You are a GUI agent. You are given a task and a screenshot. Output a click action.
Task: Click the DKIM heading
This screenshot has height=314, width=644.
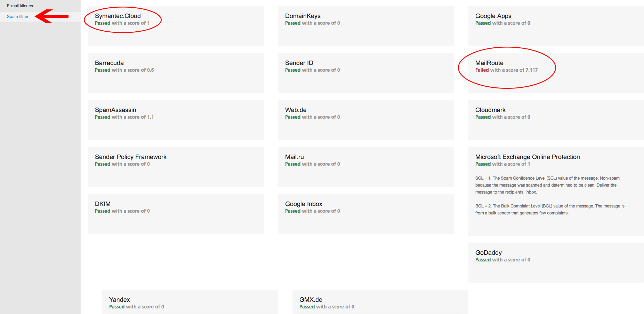(103, 204)
